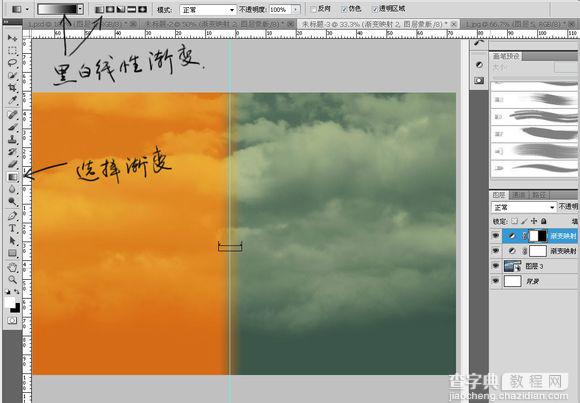Hide the 图层 3 layer visibility
Viewport: 580px width, 403px height.
click(496, 266)
